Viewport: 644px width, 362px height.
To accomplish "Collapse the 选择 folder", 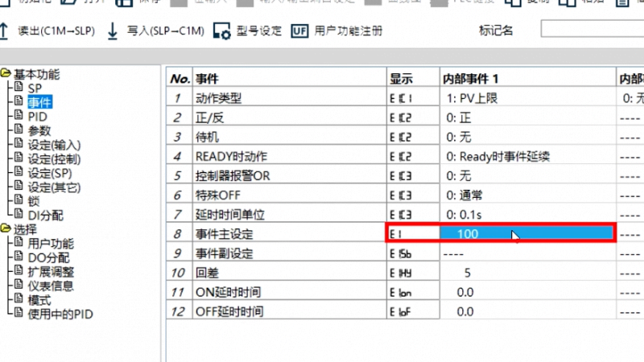I will pyautogui.click(x=6, y=229).
